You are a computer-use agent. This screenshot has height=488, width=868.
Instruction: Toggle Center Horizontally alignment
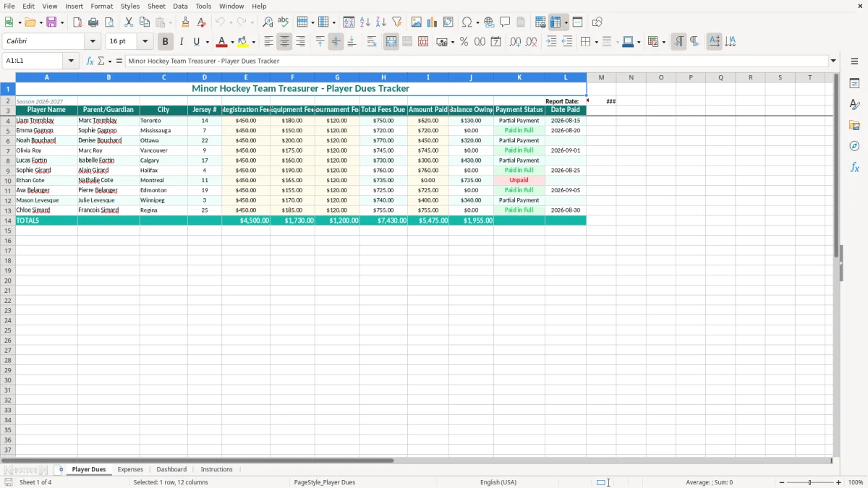pos(284,42)
